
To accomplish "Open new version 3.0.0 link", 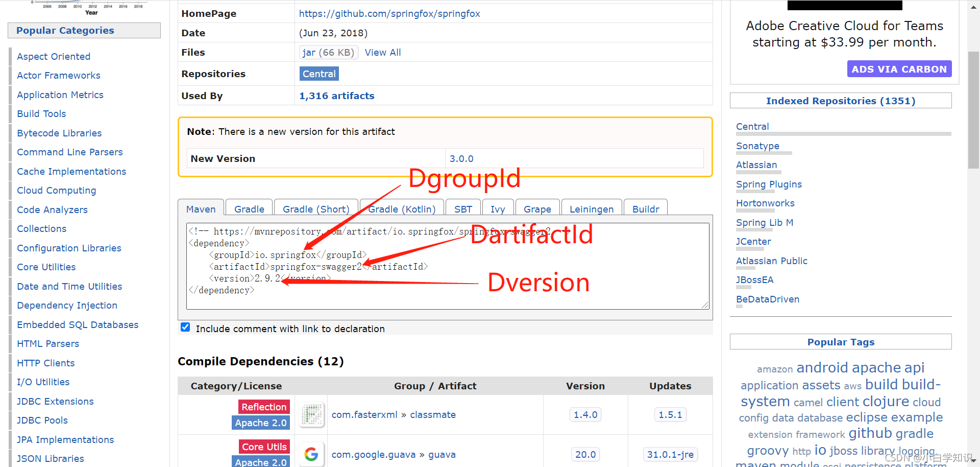I will click(461, 159).
